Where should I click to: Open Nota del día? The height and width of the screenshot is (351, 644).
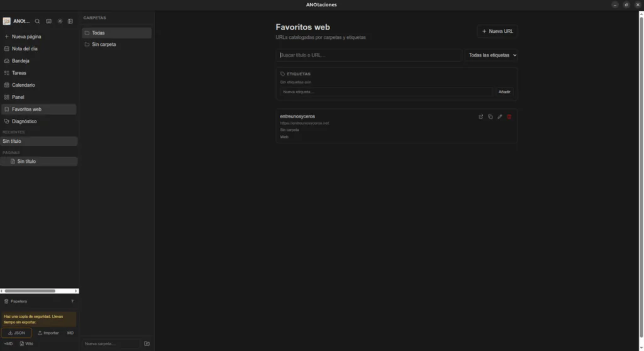click(x=38, y=48)
